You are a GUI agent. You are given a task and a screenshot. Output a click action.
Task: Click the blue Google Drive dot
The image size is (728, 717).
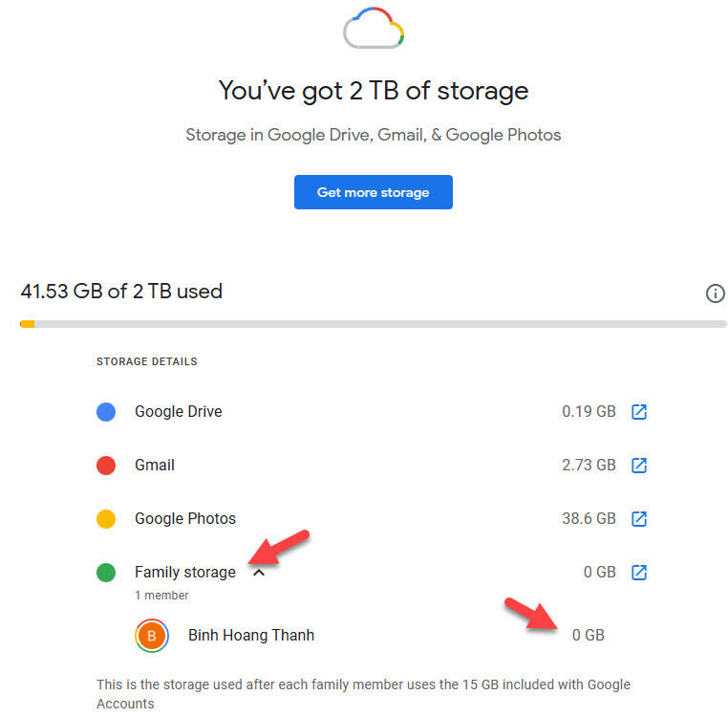point(106,412)
